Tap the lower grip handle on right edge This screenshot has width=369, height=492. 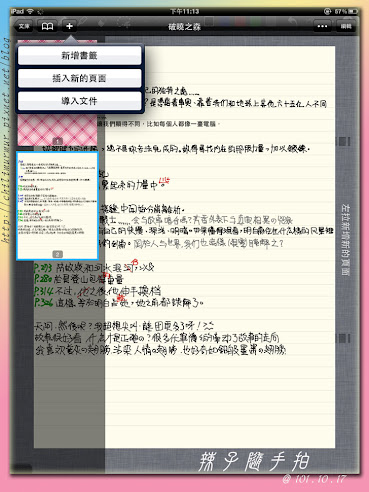pyautogui.click(x=345, y=339)
